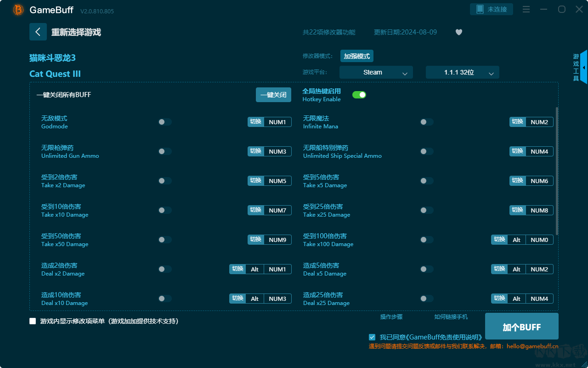Screen dimensions: 588x368
Task: Toggle Take x25 Damage switch
Action: pos(427,210)
